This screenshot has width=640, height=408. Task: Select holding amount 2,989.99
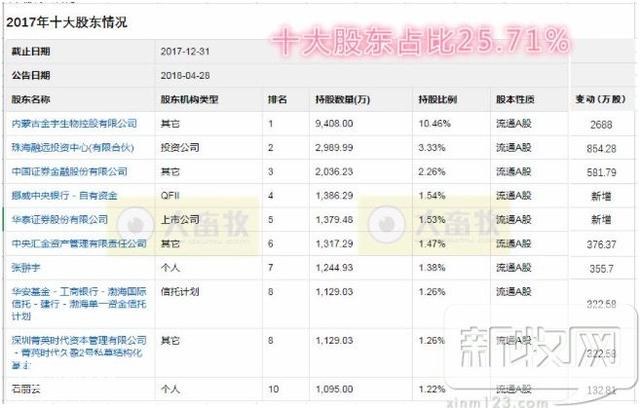click(x=334, y=147)
